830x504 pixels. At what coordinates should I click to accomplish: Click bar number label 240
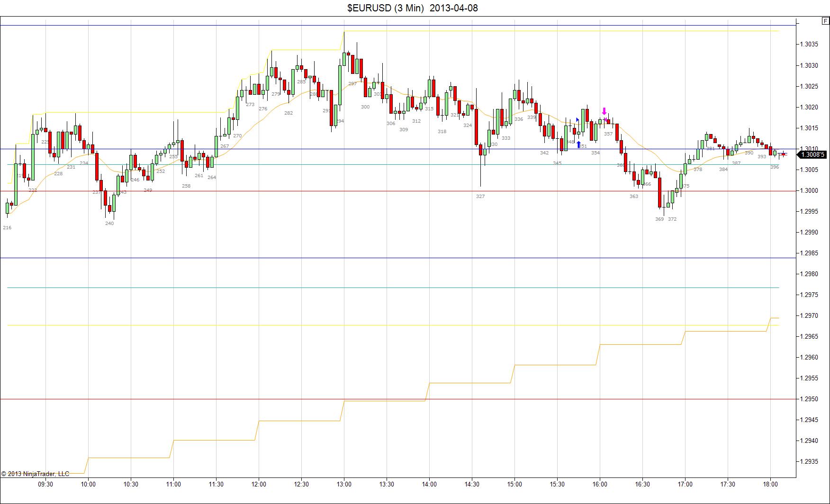[x=109, y=224]
